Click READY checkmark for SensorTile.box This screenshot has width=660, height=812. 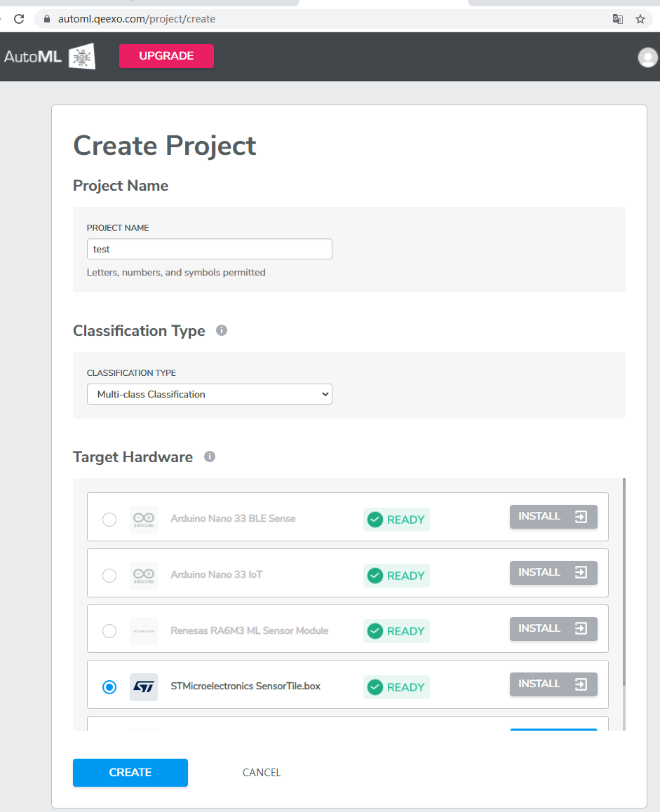[375, 687]
